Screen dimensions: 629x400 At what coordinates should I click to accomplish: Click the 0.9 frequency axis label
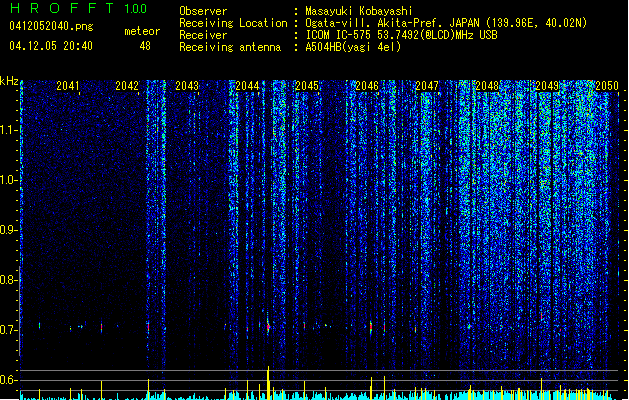(x=8, y=230)
